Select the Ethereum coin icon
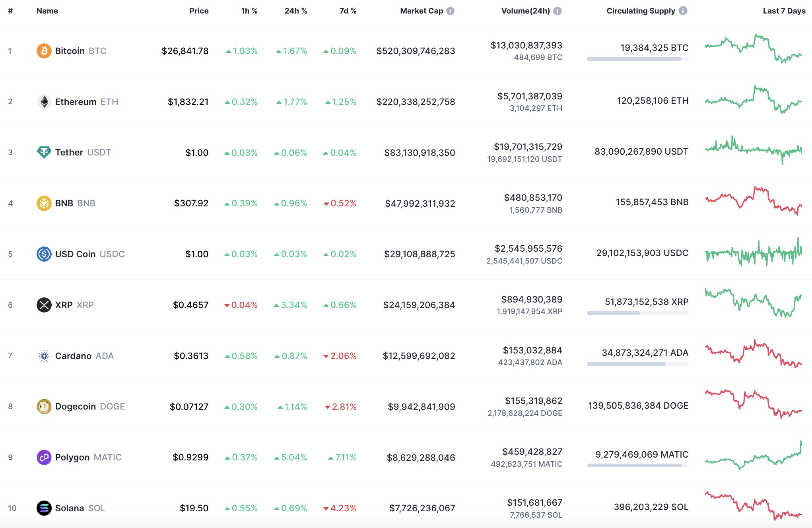812x528 pixels. point(45,101)
